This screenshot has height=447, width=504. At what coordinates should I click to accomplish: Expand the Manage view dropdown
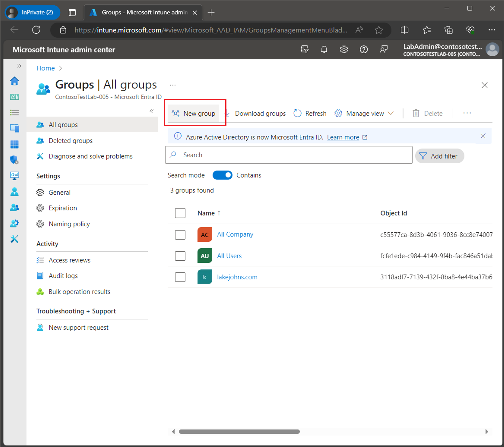(x=364, y=113)
